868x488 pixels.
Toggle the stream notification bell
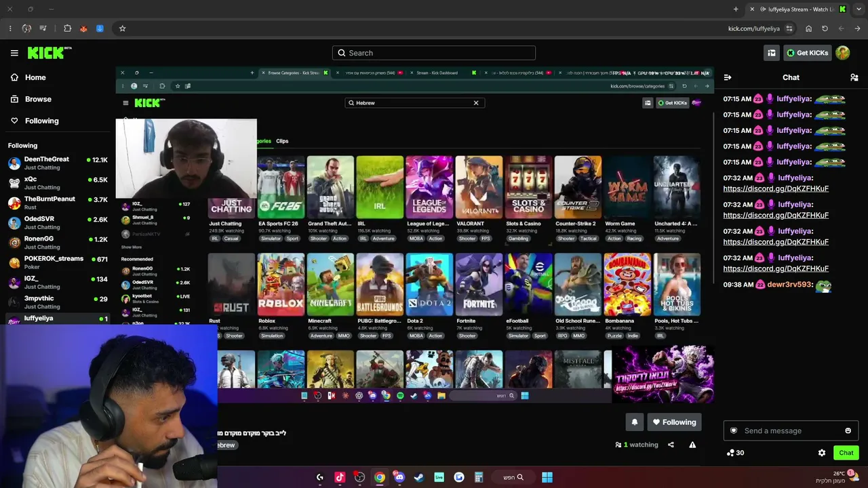pyautogui.click(x=635, y=422)
